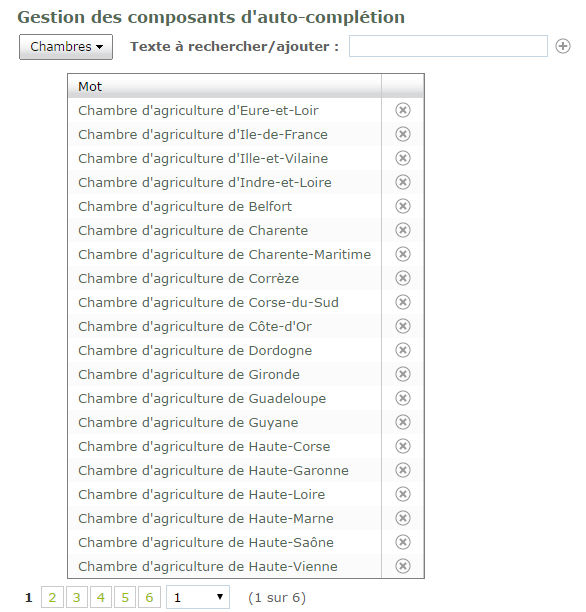Go to page 3 of results
Screen dimensions: 586x612
coord(77,597)
